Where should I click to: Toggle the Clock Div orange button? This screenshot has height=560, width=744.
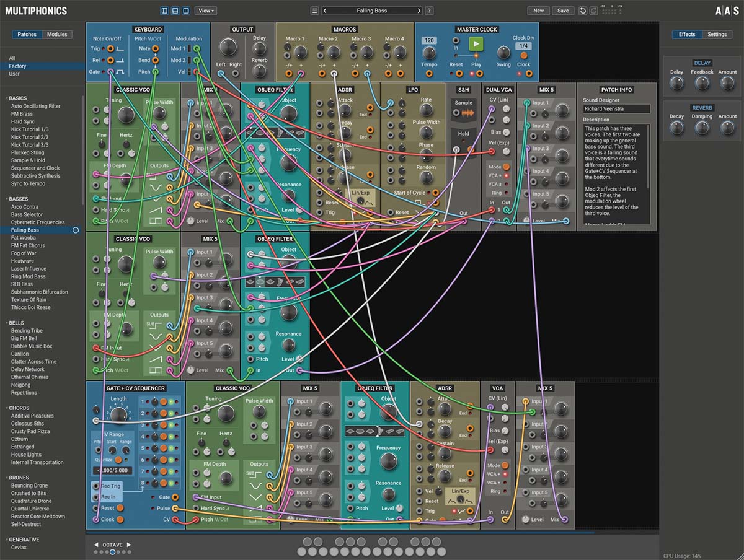click(x=524, y=55)
